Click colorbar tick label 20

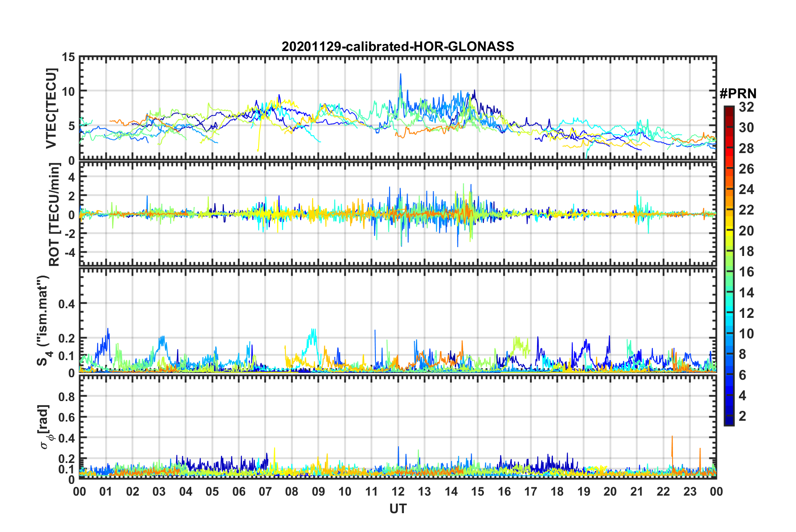coord(746,231)
